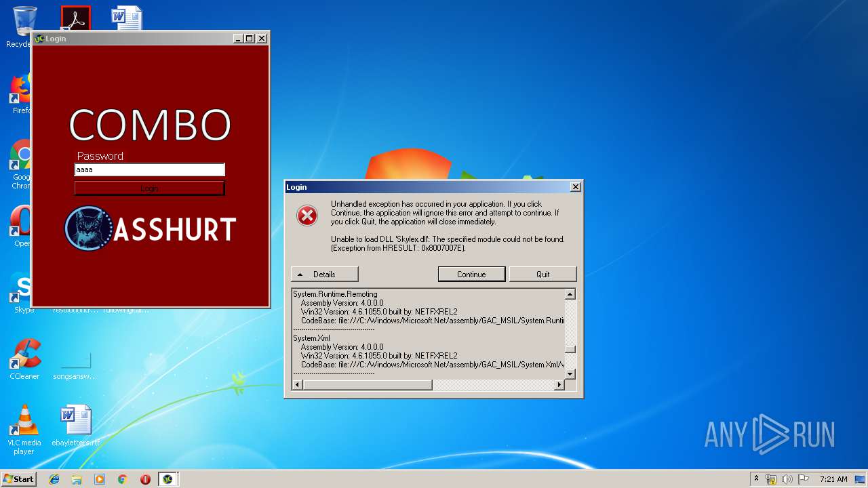Click Quit in the error dialog

[x=542, y=274]
